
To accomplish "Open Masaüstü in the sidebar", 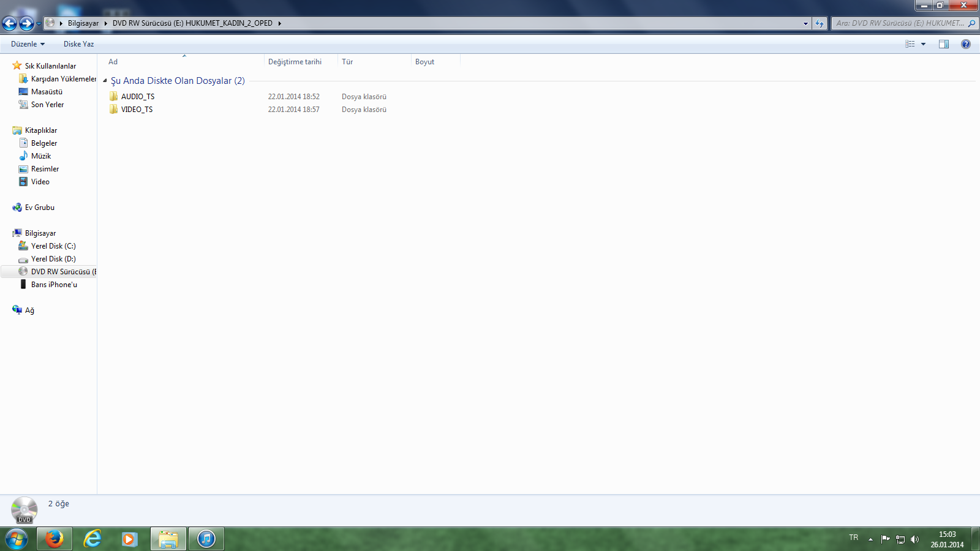I will coord(47,92).
